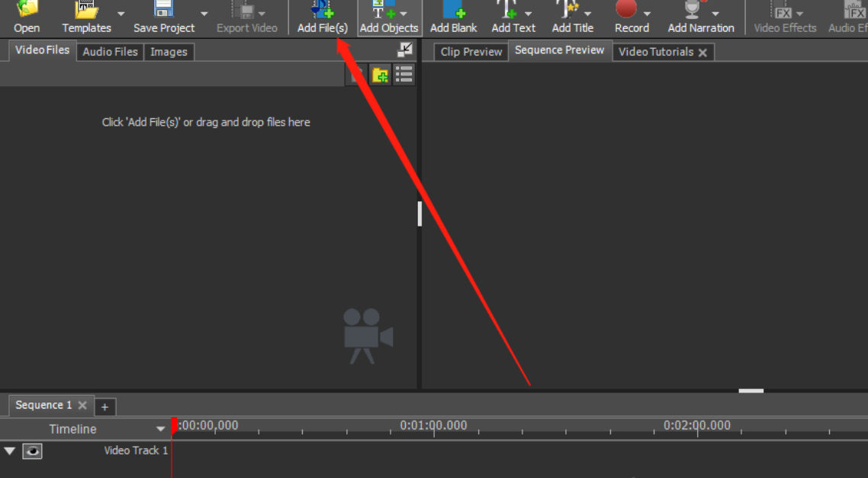
Task: Expand the Record dropdown arrow
Action: pos(647,14)
